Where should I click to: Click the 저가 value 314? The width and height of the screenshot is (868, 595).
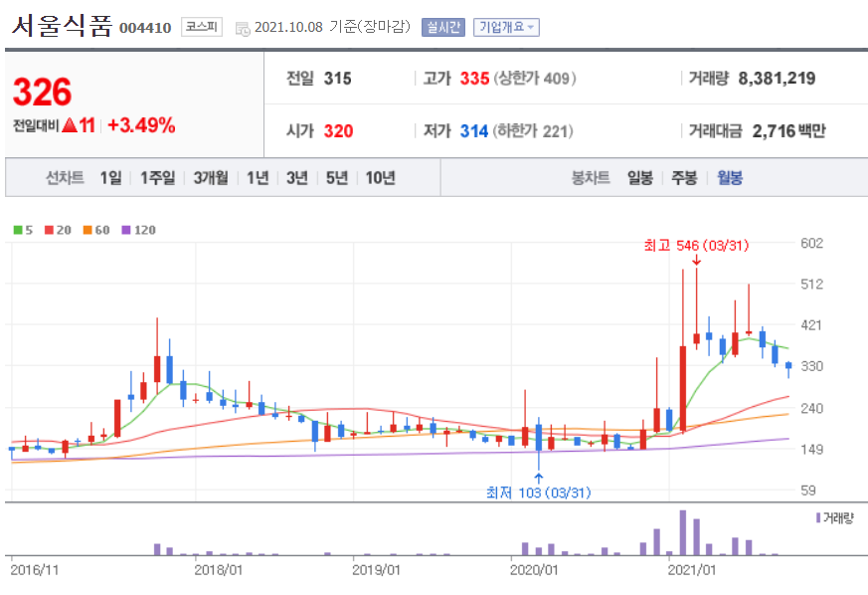[x=474, y=131]
